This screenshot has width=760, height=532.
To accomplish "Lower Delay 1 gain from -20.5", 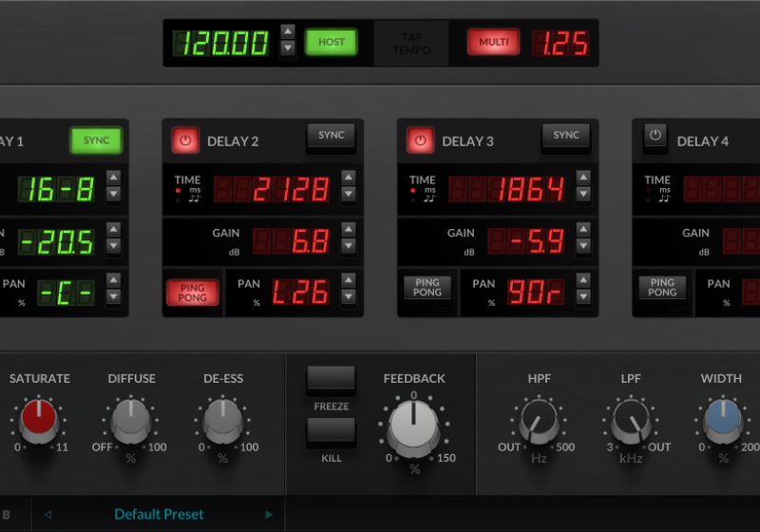I will tap(113, 246).
